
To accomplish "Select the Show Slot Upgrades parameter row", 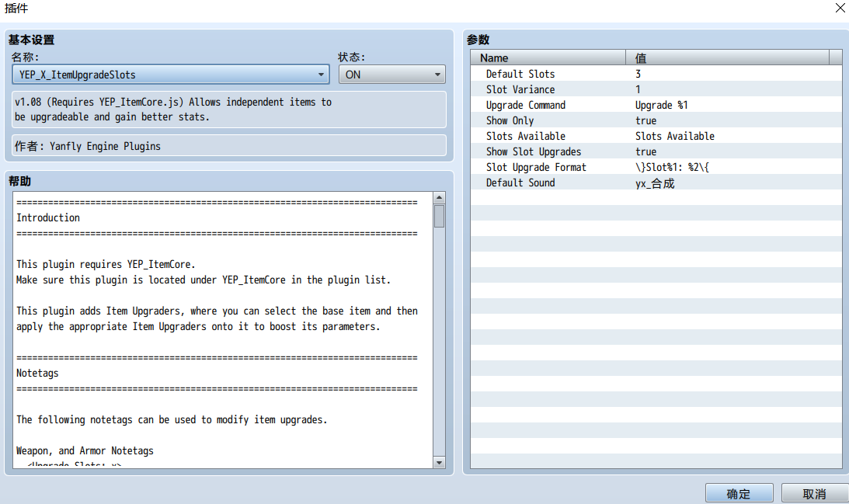I will tap(656, 151).
